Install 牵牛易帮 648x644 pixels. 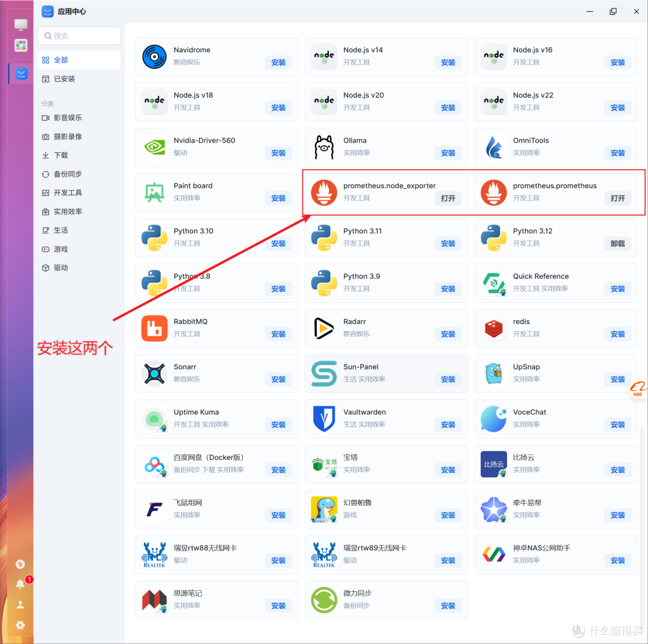(x=617, y=515)
